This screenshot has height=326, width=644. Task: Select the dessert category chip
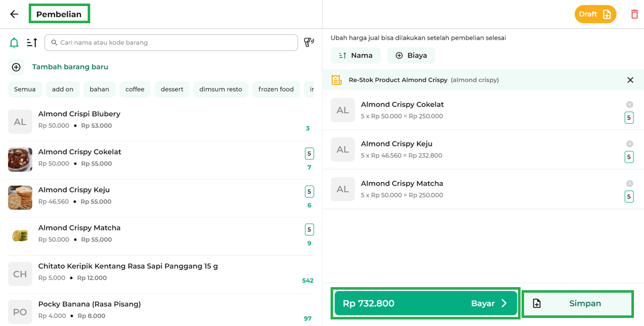172,89
